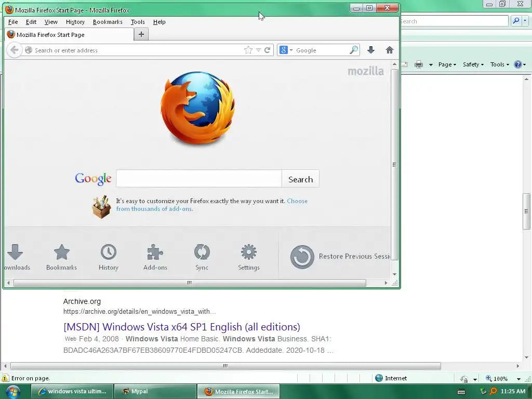This screenshot has width=532, height=399.
Task: Expand the Page menu in Internet Explorer
Action: point(447,64)
